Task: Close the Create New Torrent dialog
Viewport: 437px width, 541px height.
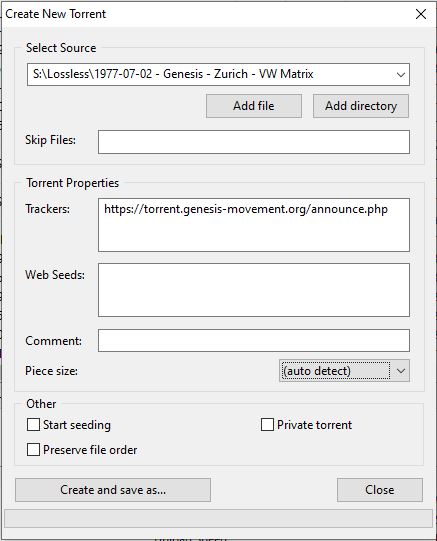Action: (x=421, y=14)
